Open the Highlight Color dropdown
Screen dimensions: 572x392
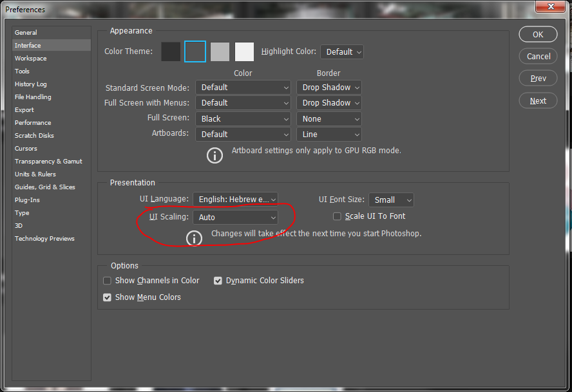pyautogui.click(x=342, y=51)
